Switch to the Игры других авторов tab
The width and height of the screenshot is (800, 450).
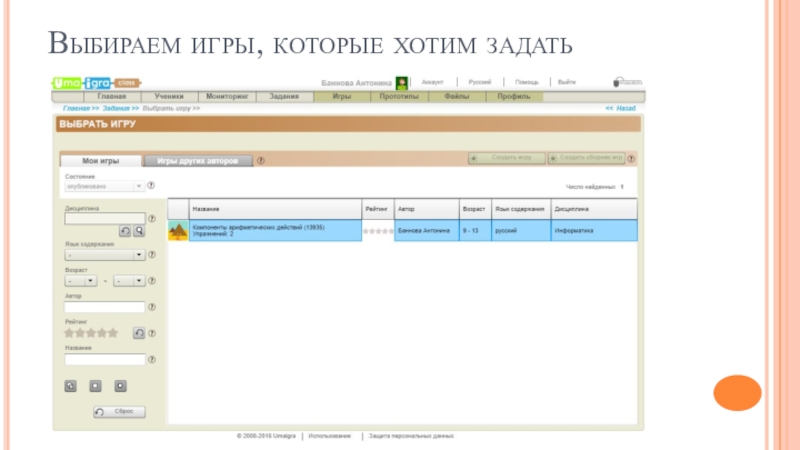coord(197,160)
